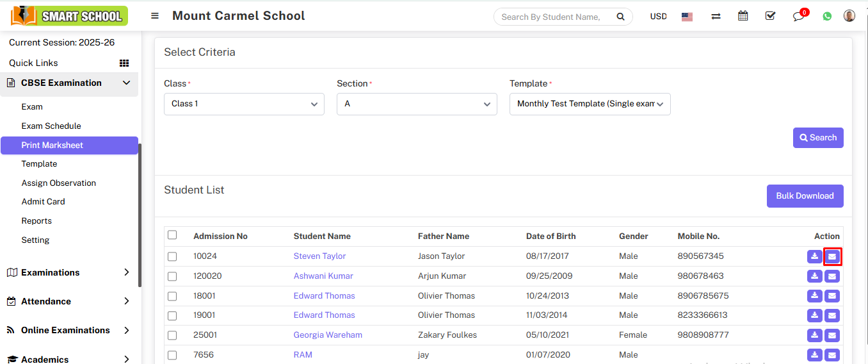Toggle the select-all checkbox in table header
Screen dimensions: 868x364
point(172,235)
